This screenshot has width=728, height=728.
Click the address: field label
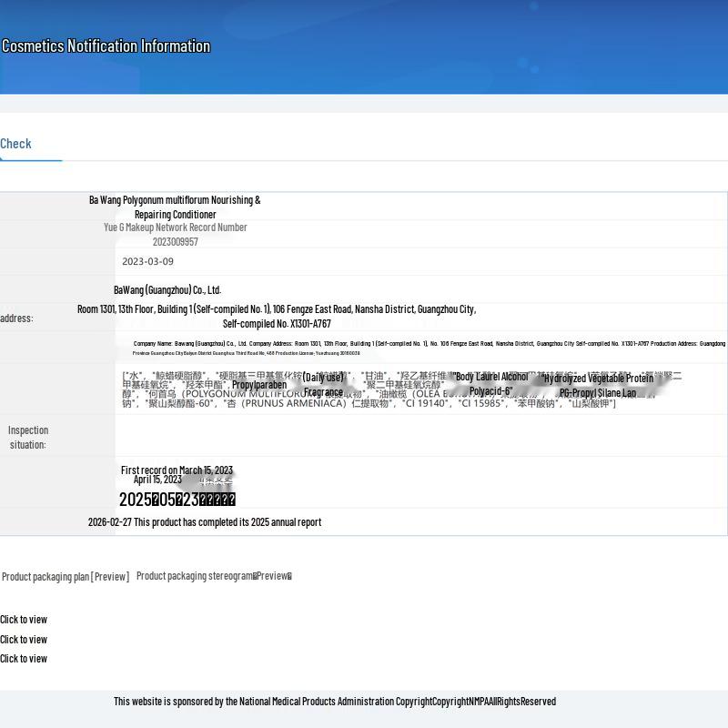tap(16, 318)
